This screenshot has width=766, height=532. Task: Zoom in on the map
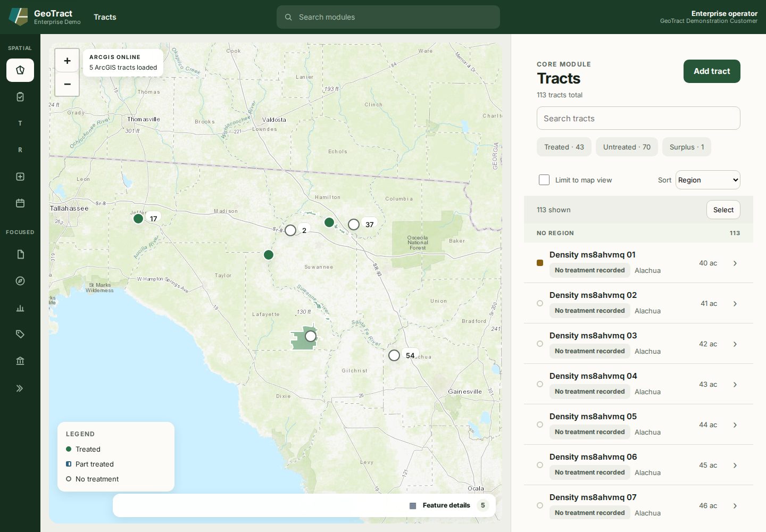click(x=67, y=61)
